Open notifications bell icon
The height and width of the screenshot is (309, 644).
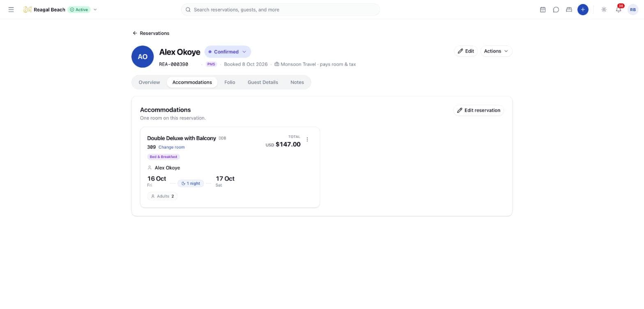pos(618,9)
